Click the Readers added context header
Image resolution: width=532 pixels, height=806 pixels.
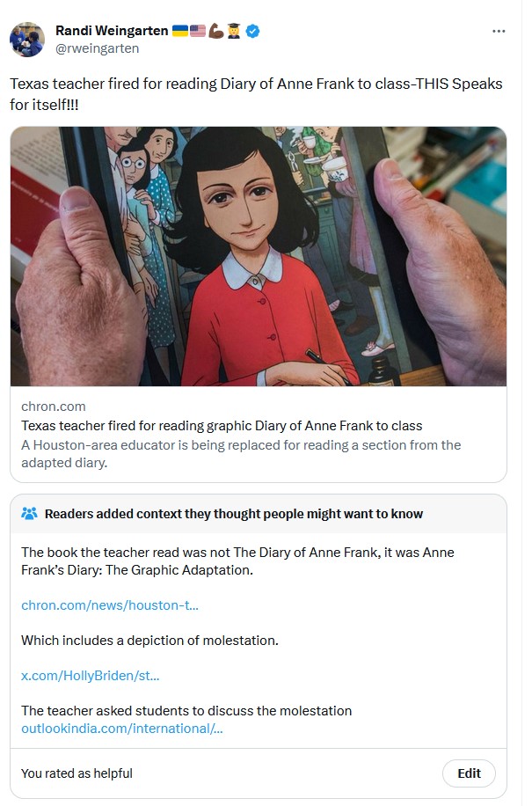pos(234,514)
